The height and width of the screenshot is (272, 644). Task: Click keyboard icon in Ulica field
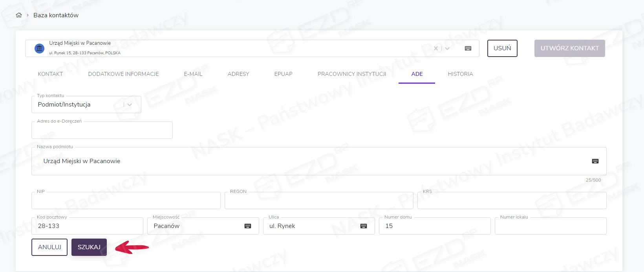point(363,226)
